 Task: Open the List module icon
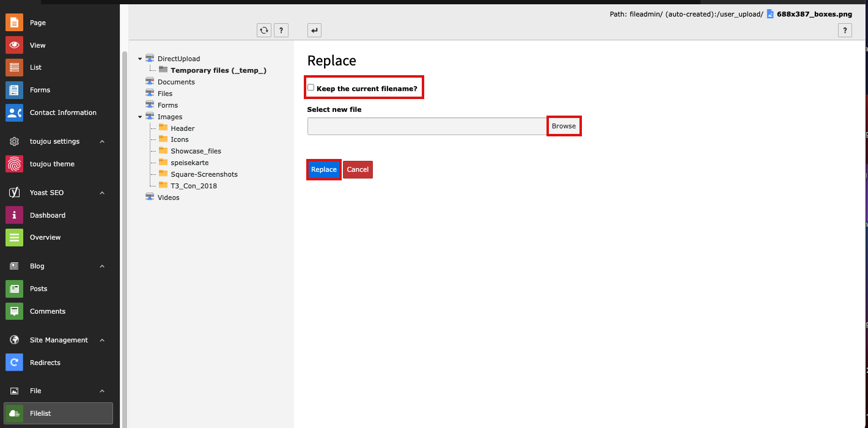coord(15,67)
